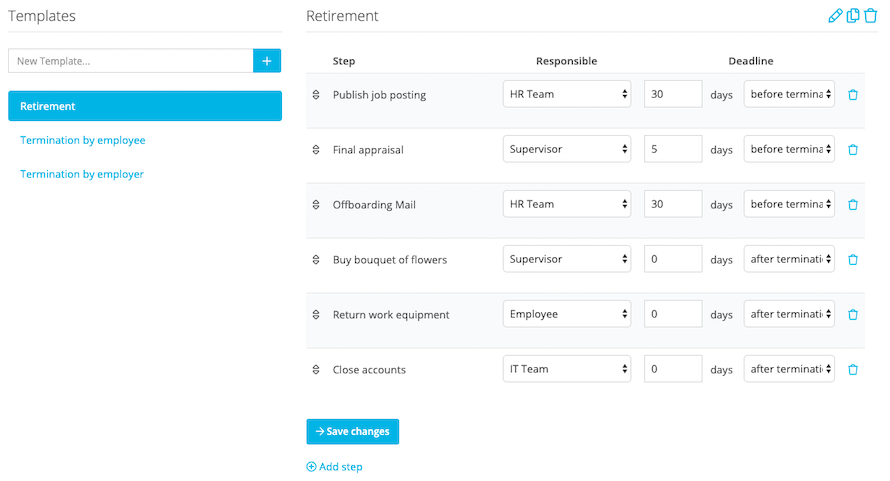Click days field for Return work equipment

pos(673,314)
